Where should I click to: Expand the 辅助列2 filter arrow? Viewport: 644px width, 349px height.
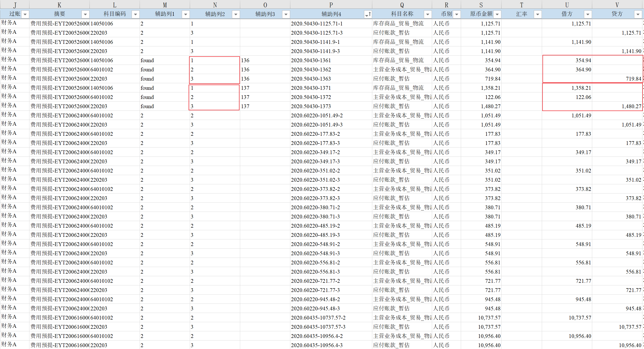[235, 14]
